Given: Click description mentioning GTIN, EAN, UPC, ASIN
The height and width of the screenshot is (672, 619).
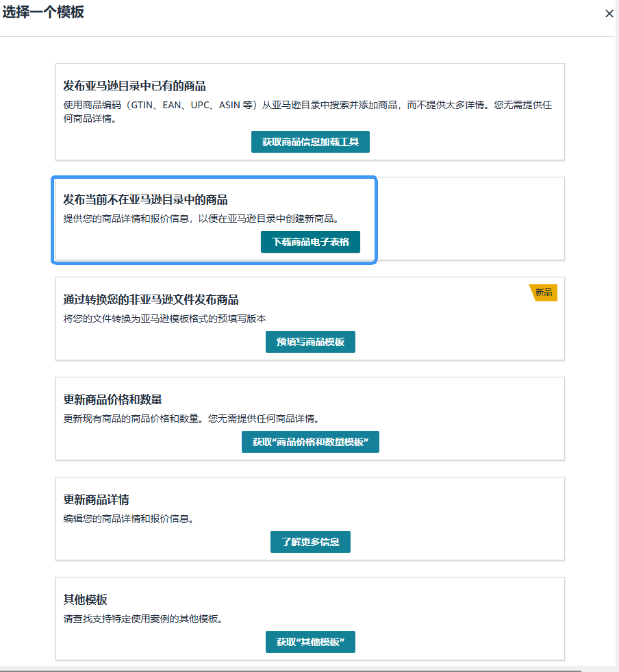Looking at the screenshot, I should 308,111.
